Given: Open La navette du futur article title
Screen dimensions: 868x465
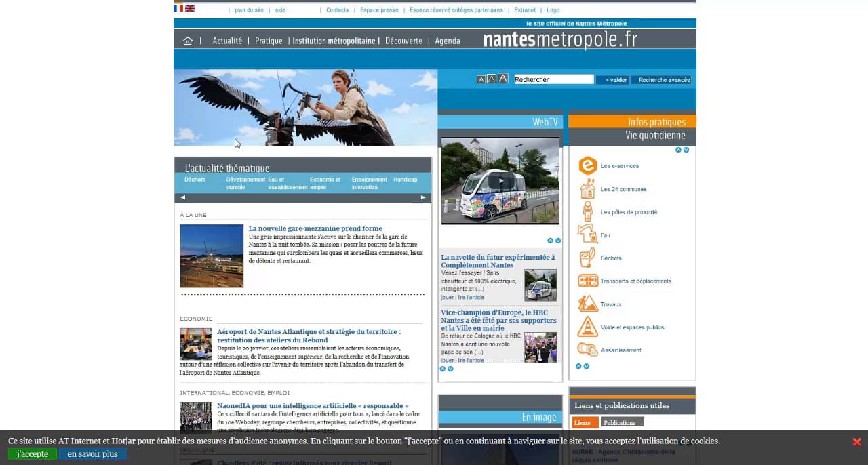Looking at the screenshot, I should 498,261.
